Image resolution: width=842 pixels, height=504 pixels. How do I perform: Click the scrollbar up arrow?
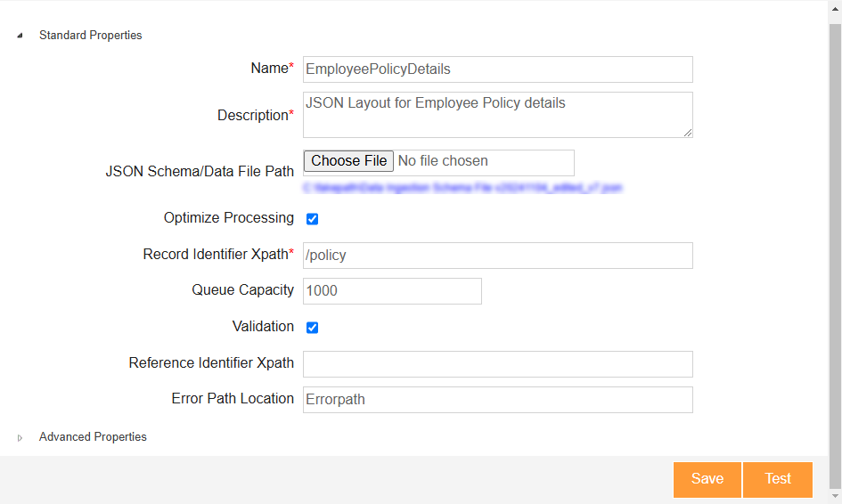click(835, 7)
